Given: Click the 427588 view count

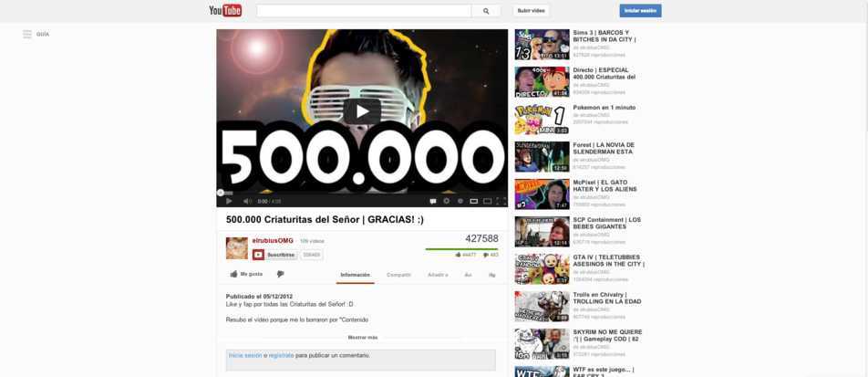Looking at the screenshot, I should coord(481,238).
